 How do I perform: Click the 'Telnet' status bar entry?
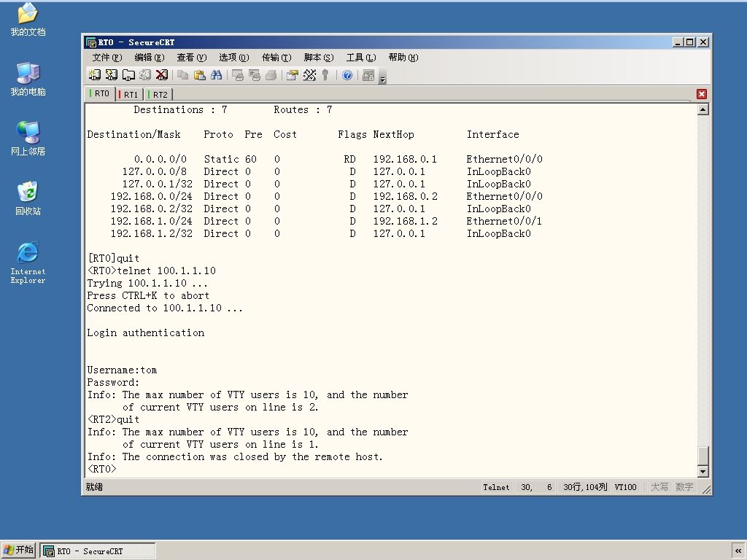pos(496,487)
